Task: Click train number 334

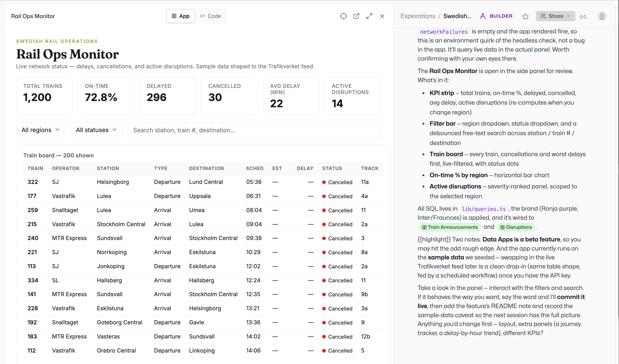Action: click(x=33, y=280)
